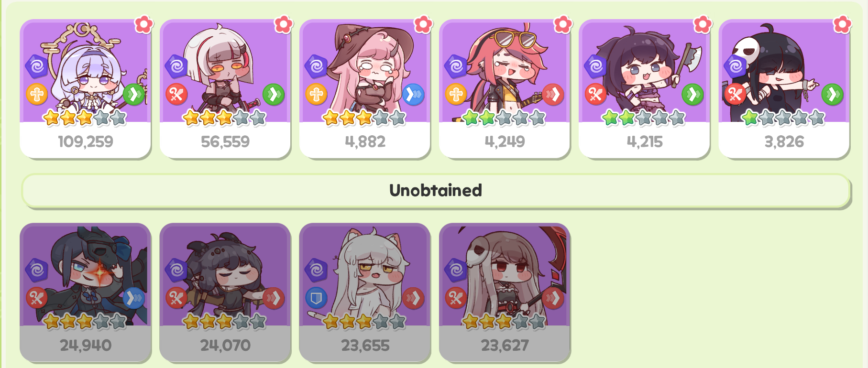Click the green arrow icon on the 4,215 card
This screenshot has width=868, height=368.
[692, 94]
